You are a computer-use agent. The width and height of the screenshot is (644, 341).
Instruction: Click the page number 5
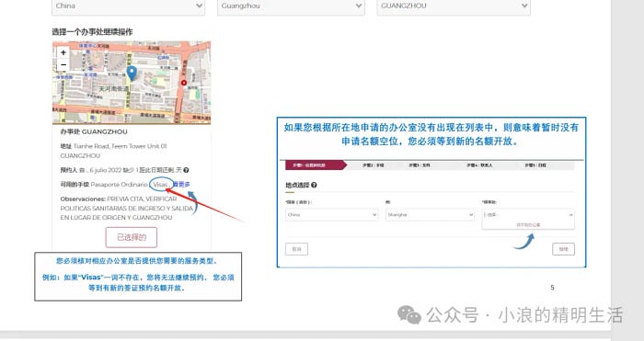[x=552, y=288]
